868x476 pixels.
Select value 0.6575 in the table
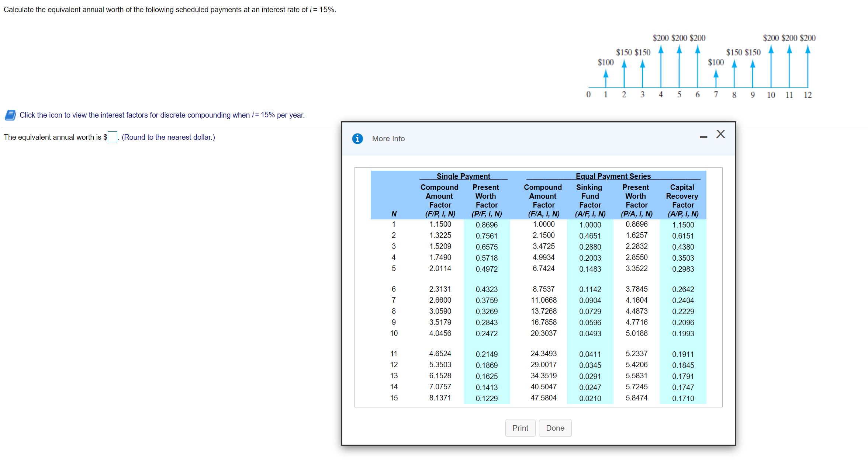[487, 247]
